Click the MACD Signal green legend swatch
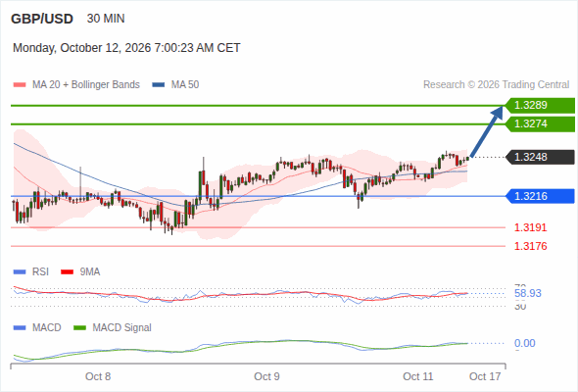Viewport: 578px width, 392px height. (79, 328)
